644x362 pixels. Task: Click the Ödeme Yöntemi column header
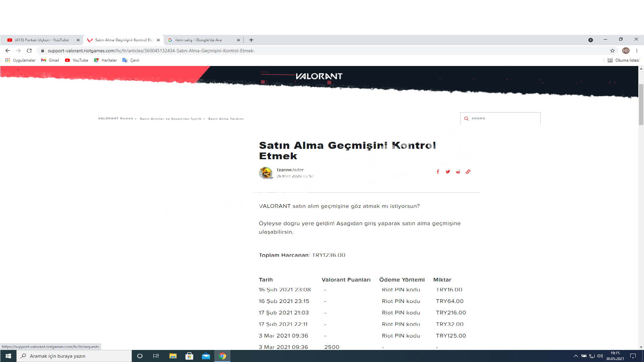click(x=402, y=280)
